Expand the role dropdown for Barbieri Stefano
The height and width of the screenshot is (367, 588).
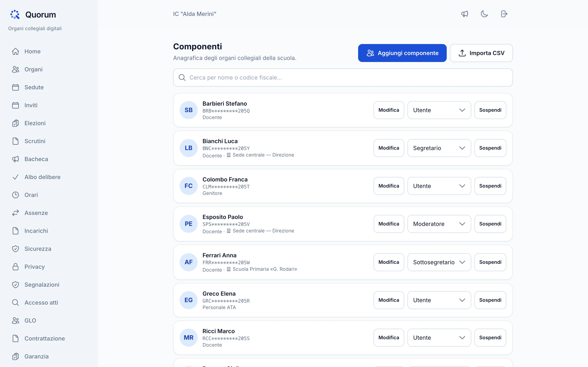click(439, 110)
